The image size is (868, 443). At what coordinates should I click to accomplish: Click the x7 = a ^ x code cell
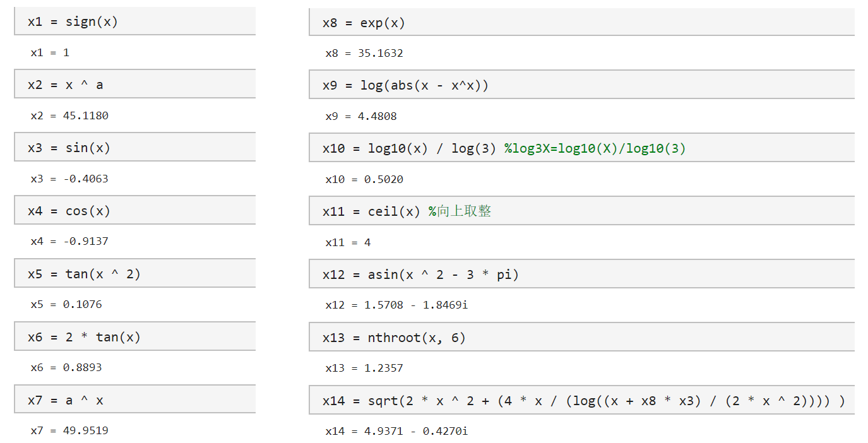tap(134, 399)
